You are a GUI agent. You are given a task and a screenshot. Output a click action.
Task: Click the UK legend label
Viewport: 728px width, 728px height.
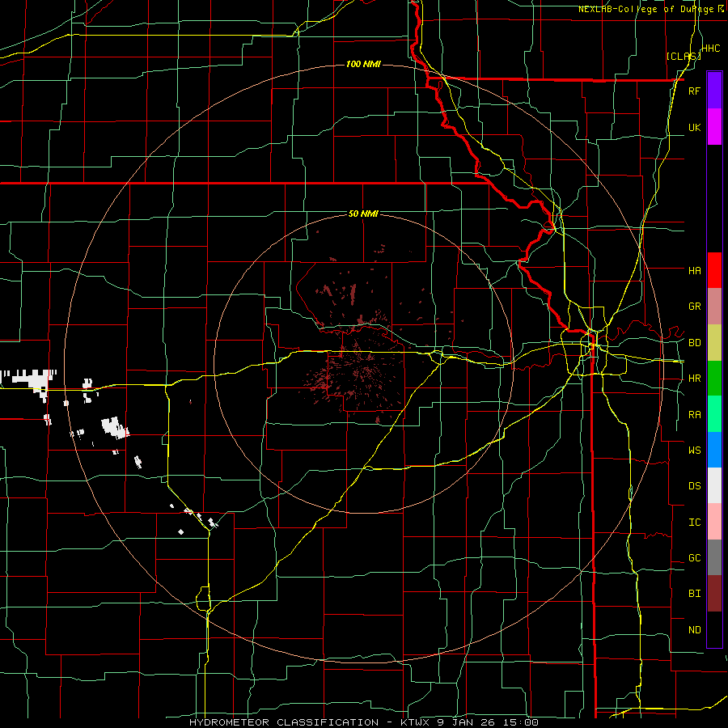(694, 127)
